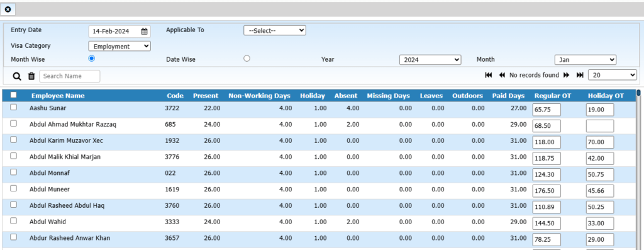Screen dimensions: 644x250
Task: Go to next page of records
Action: click(567, 75)
